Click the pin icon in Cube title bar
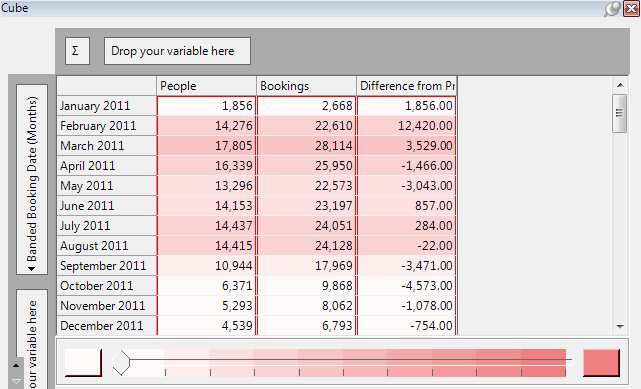 pyautogui.click(x=612, y=9)
